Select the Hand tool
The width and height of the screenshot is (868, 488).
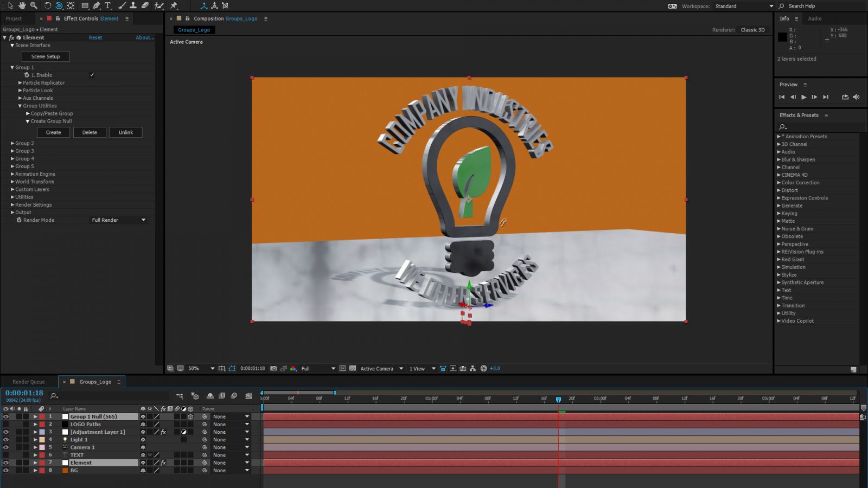(22, 5)
